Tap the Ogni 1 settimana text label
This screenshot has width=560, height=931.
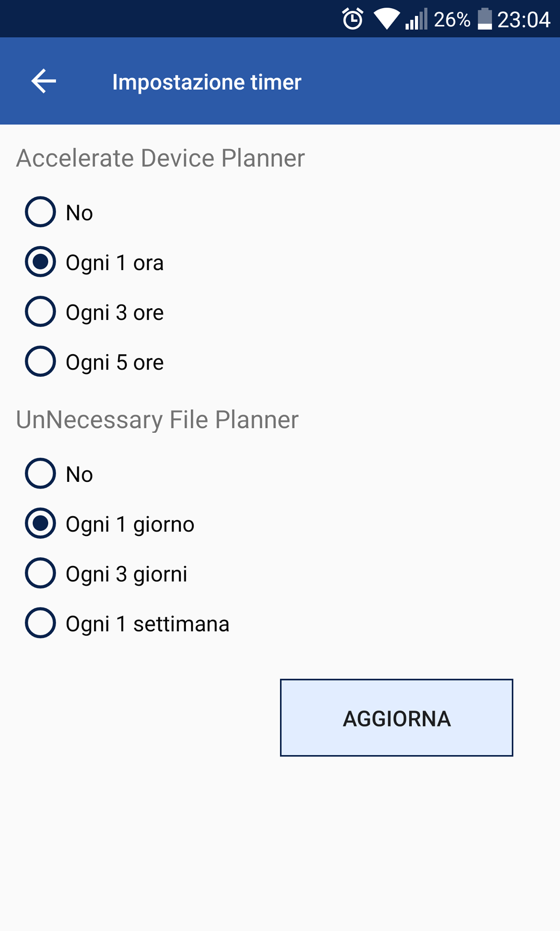[x=148, y=624]
